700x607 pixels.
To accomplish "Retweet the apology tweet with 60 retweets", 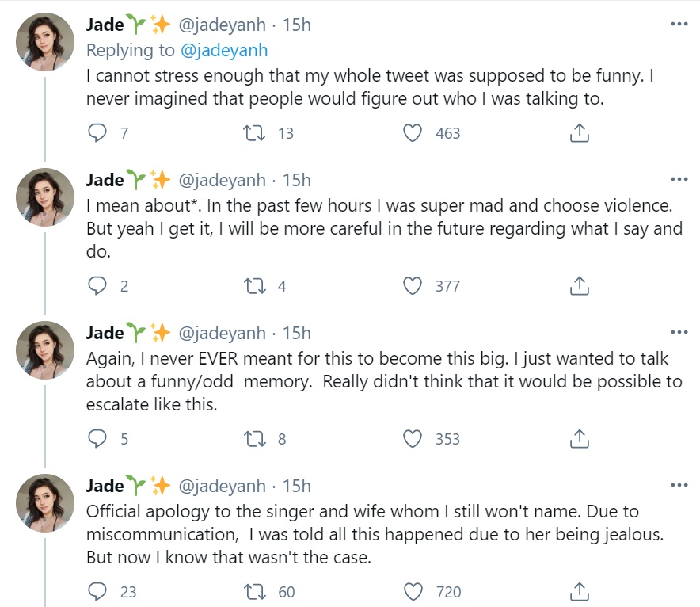I will pos(254,592).
